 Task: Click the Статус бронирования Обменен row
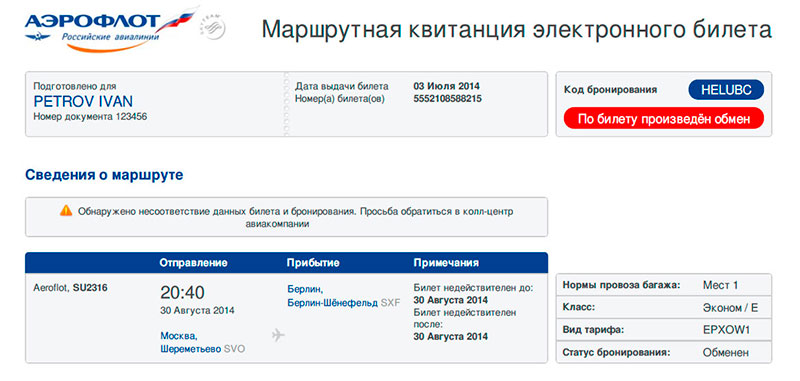[664, 352]
